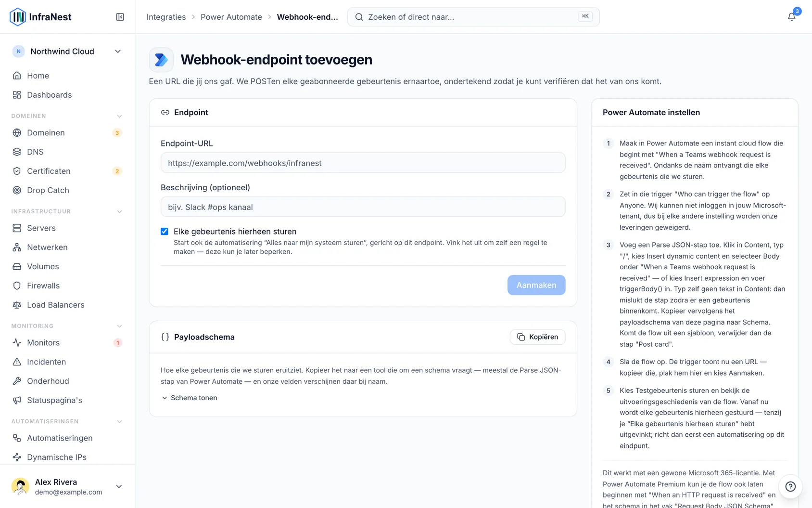This screenshot has height=508, width=812.
Task: Click the Domeinen globe icon
Action: coord(17,132)
